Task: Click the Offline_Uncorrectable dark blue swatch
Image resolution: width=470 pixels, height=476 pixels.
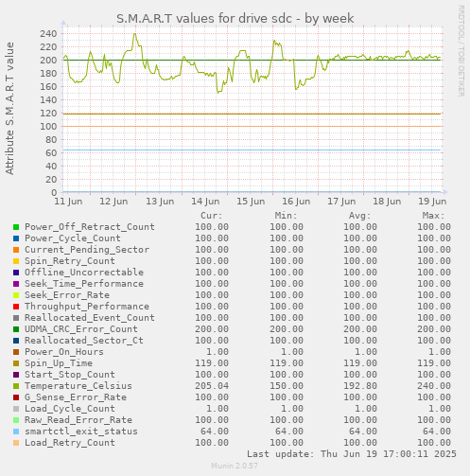Action: (x=16, y=273)
